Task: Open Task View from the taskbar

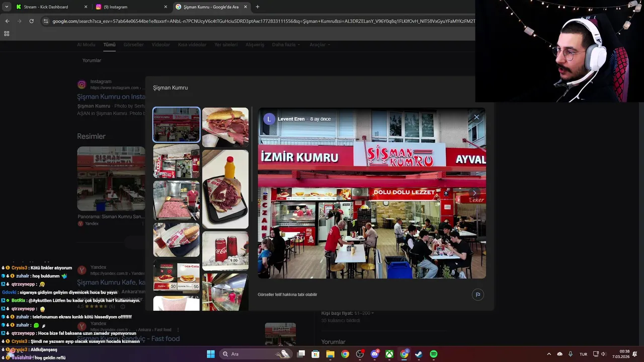Action: click(301, 354)
